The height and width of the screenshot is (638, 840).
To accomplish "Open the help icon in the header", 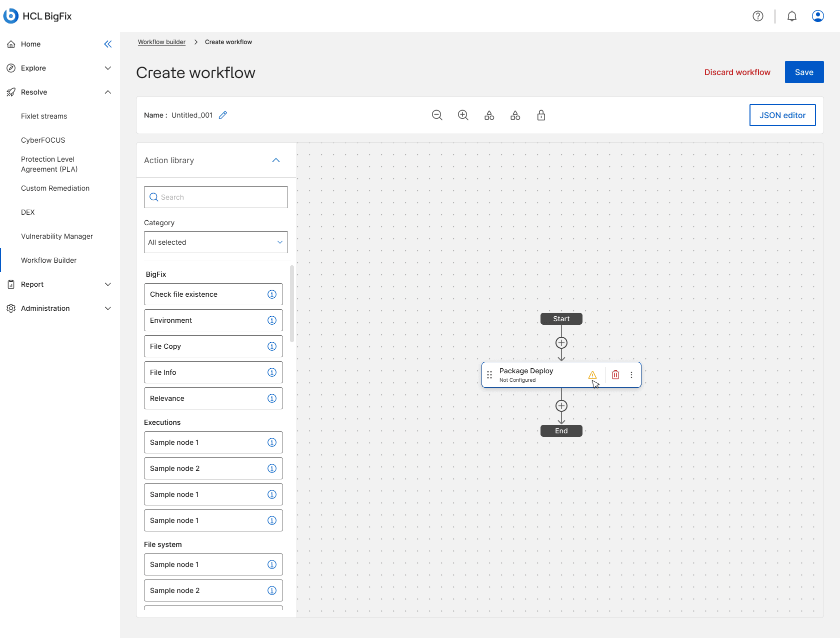I will (758, 16).
